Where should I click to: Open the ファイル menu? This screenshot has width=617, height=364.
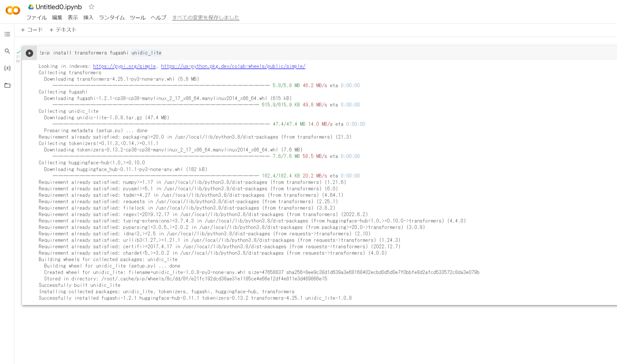36,17
